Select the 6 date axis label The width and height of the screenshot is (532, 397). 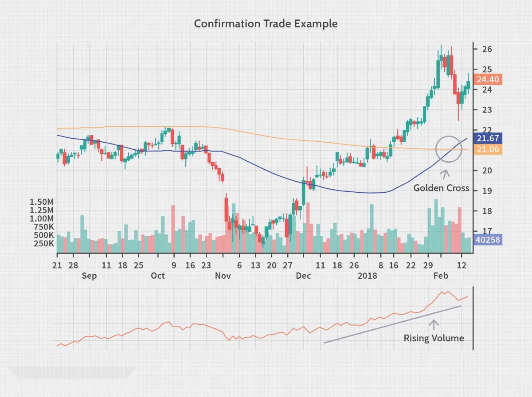tap(239, 265)
